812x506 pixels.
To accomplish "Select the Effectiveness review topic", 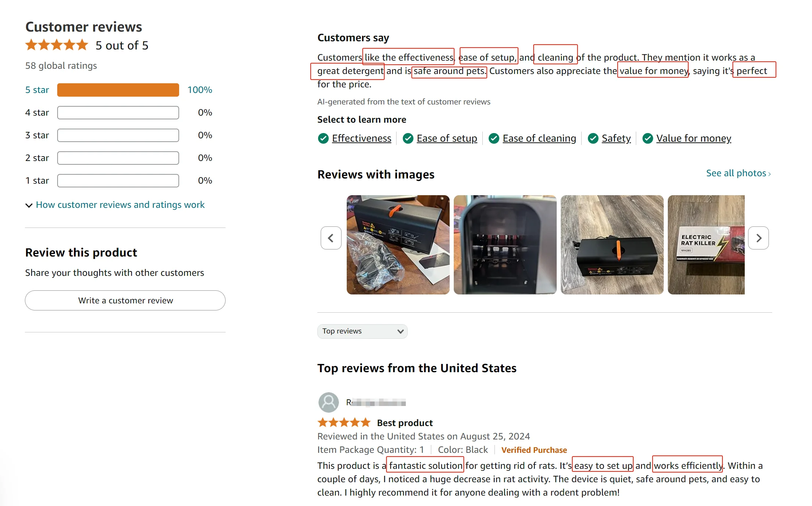I will [x=361, y=138].
